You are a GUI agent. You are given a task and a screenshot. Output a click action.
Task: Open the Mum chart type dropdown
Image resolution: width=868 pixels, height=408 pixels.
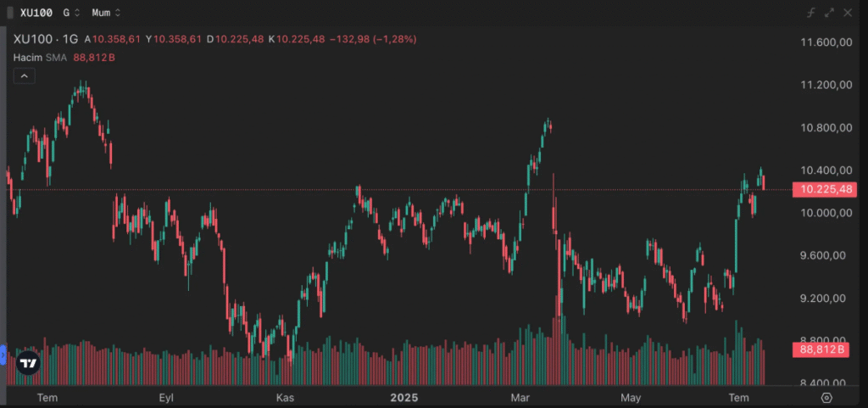point(106,13)
